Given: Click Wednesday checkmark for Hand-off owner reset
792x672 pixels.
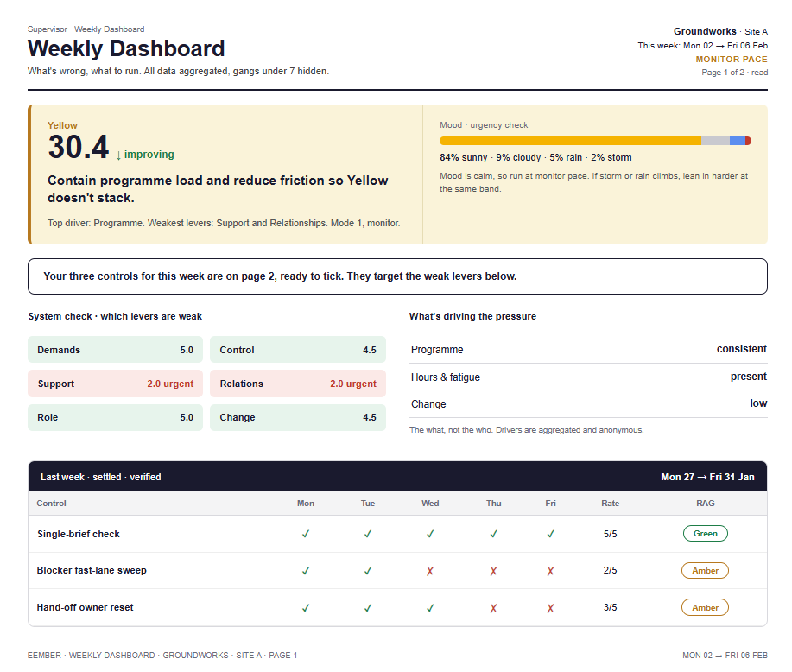Looking at the screenshot, I should pyautogui.click(x=430, y=608).
